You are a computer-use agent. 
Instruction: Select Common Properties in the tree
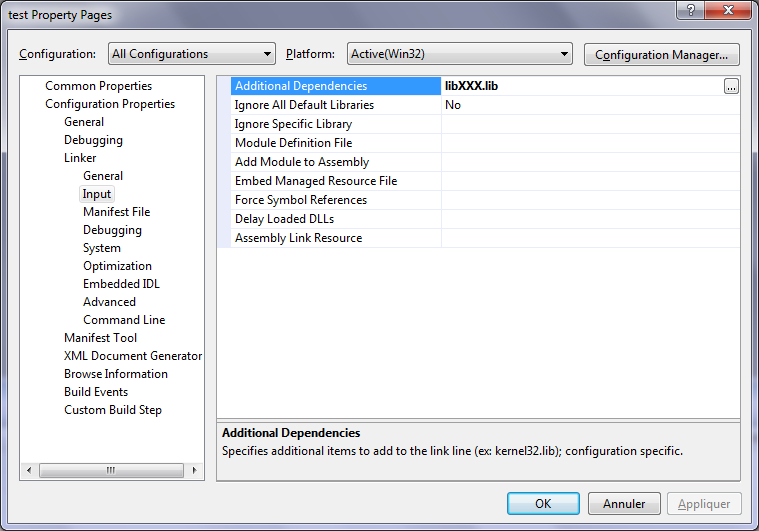98,86
